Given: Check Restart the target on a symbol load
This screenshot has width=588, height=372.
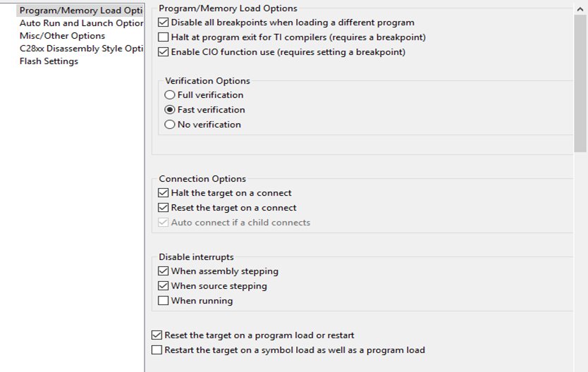Looking at the screenshot, I should [157, 350].
